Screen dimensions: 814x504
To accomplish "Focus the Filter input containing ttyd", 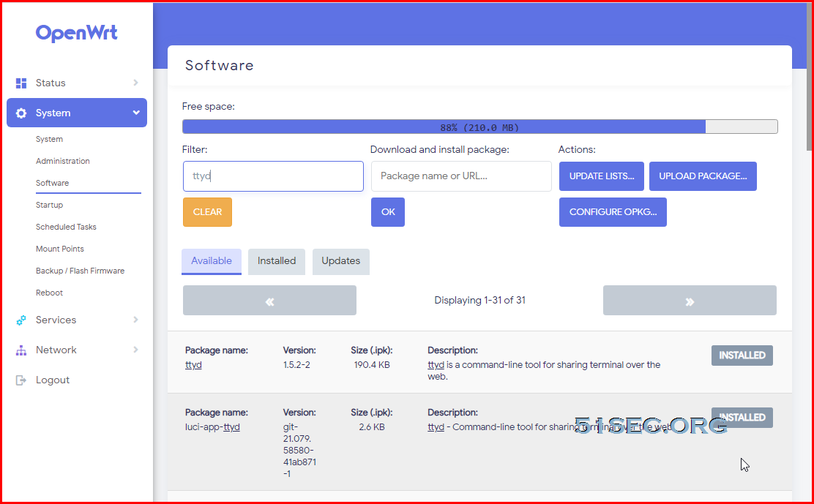I will (x=273, y=176).
